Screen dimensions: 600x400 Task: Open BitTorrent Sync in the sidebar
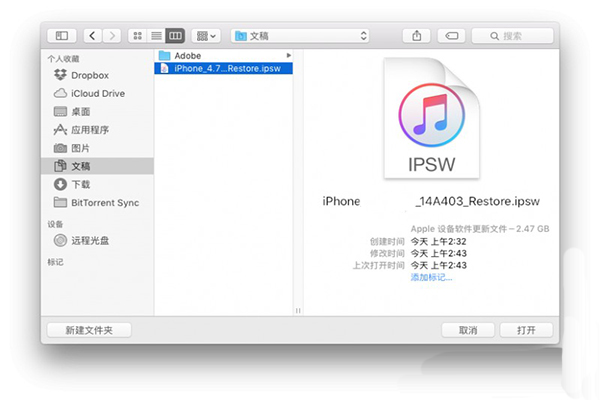(97, 202)
